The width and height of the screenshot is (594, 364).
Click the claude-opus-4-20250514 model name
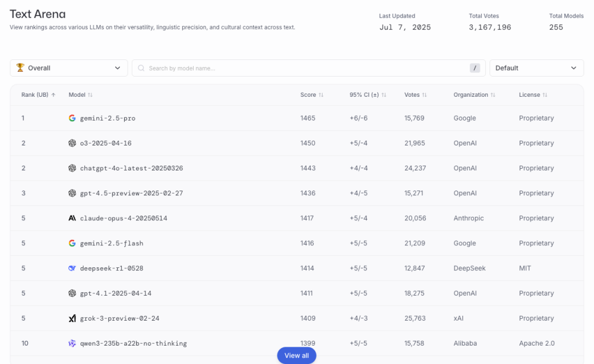coord(124,218)
